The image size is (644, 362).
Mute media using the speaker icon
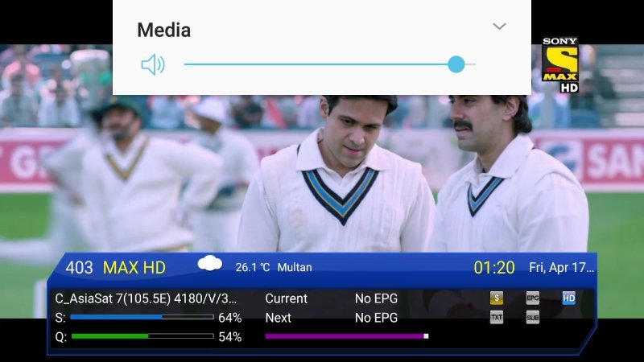[153, 64]
